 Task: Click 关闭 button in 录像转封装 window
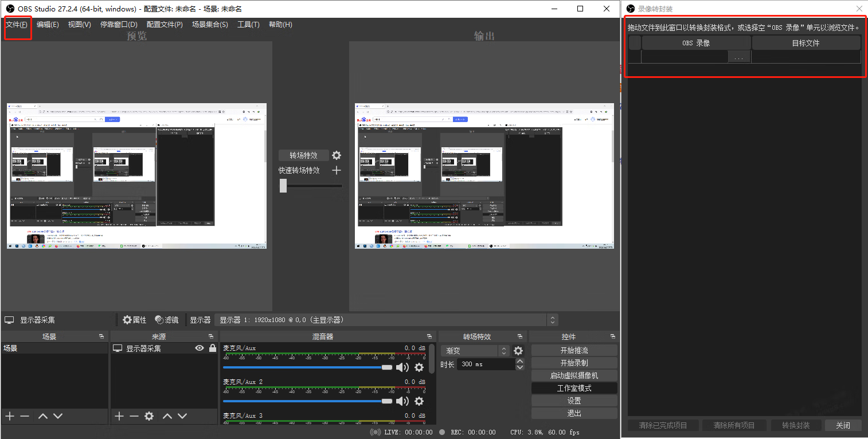click(x=843, y=425)
